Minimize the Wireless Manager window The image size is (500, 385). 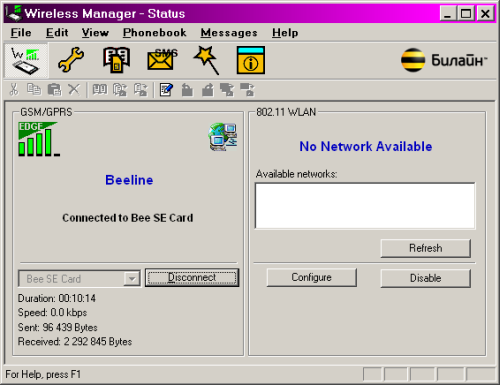pyautogui.click(x=448, y=14)
